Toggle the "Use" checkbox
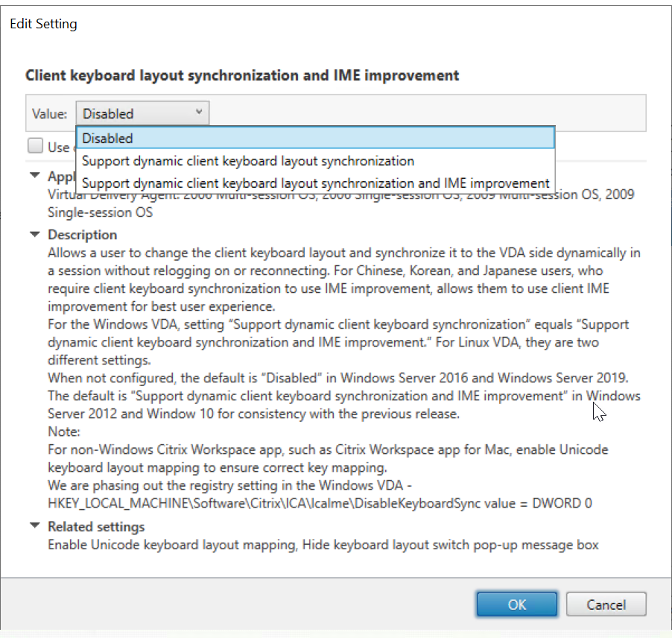 point(35,145)
